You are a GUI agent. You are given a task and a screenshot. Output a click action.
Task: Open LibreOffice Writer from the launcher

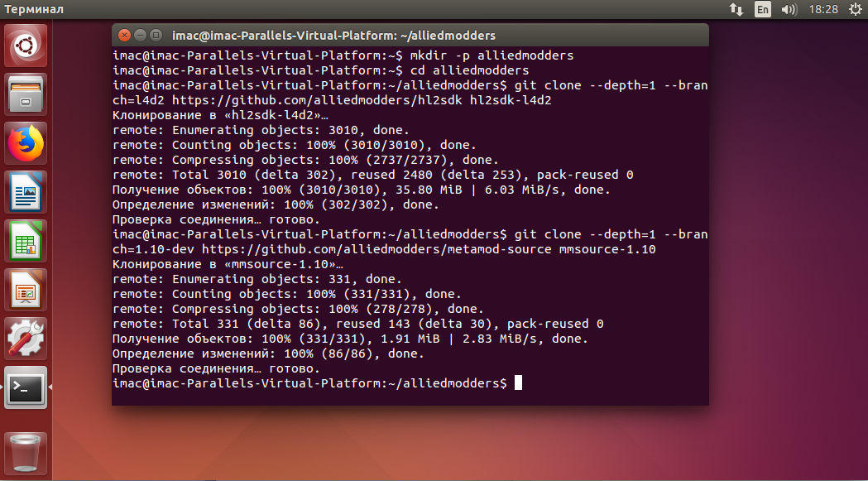[26, 192]
